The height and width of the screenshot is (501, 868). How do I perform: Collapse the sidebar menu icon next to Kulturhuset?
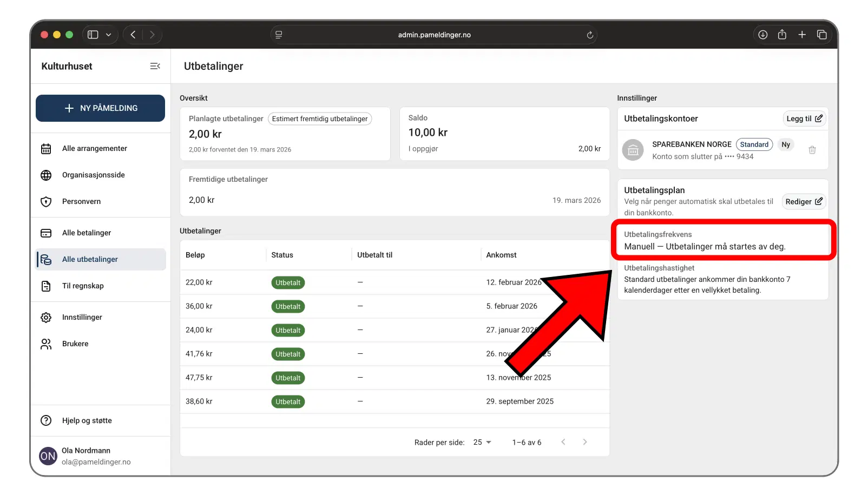pos(155,66)
